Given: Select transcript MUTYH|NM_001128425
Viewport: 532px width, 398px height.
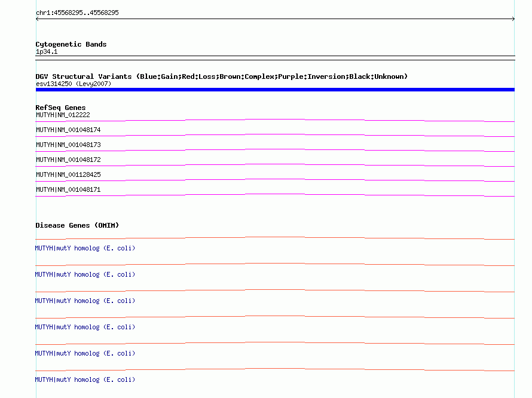Looking at the screenshot, I should point(68,174).
